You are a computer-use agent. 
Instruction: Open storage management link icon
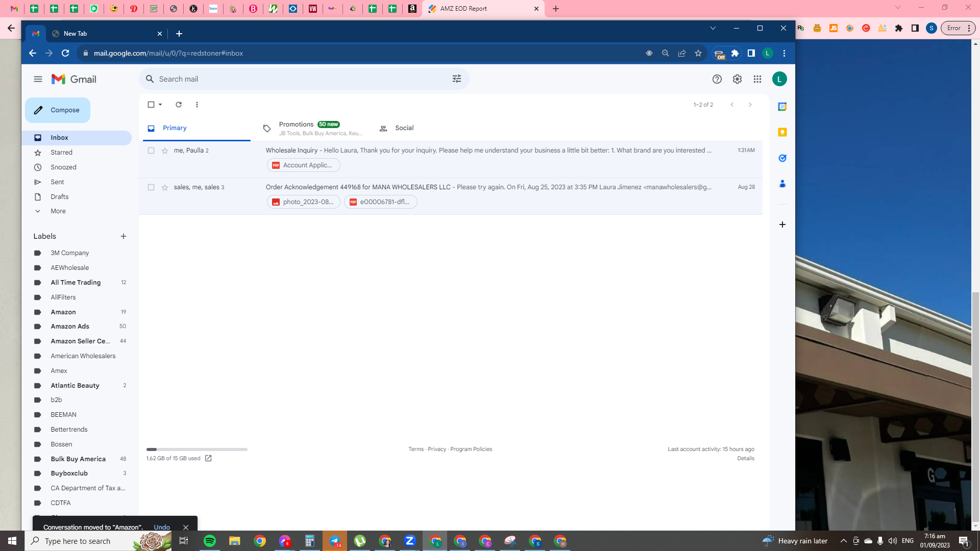point(208,458)
